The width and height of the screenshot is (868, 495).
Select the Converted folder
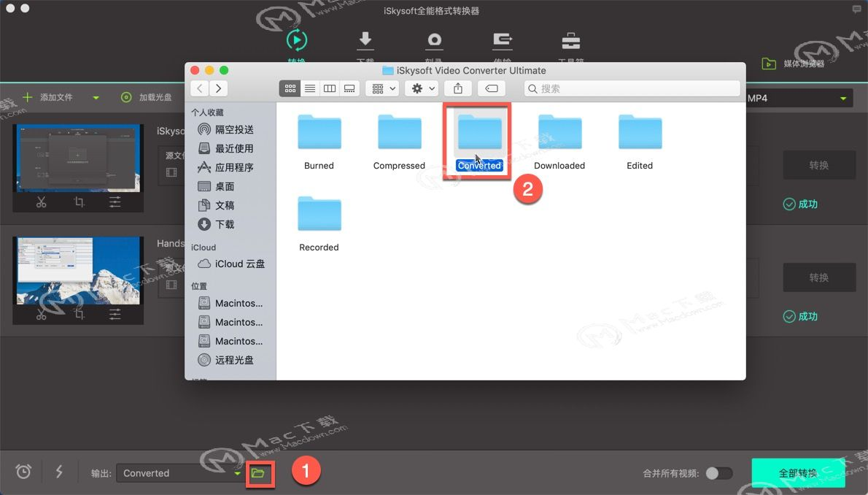(479, 142)
